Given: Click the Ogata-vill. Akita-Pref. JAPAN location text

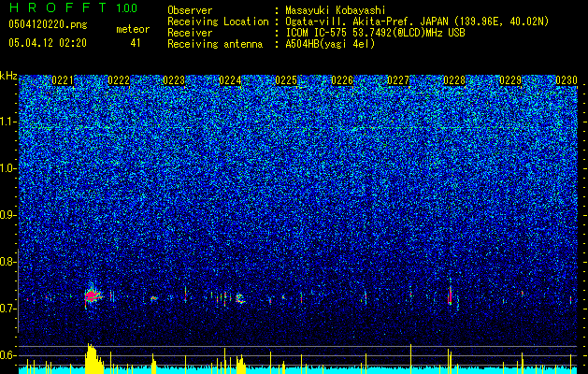Looking at the screenshot, I should pos(417,22).
